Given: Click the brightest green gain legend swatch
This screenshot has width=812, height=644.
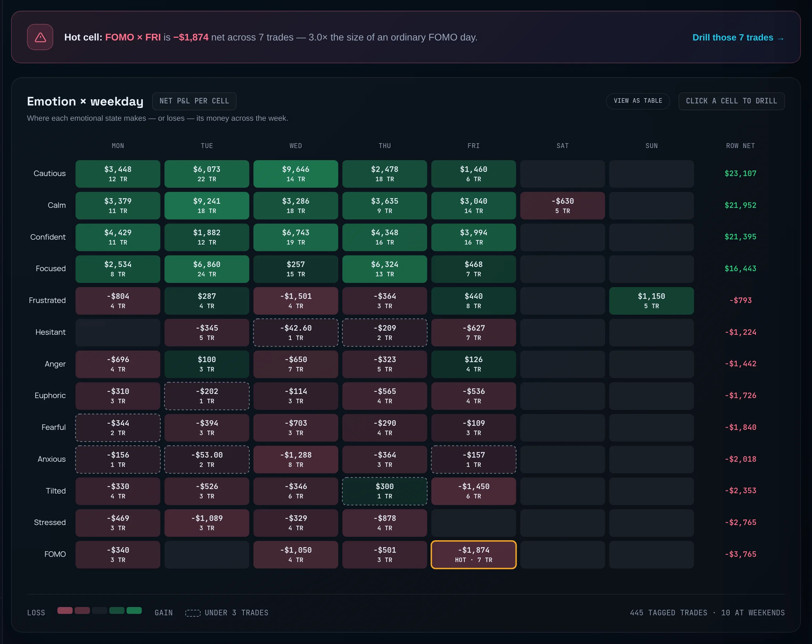Looking at the screenshot, I should pos(134,610).
